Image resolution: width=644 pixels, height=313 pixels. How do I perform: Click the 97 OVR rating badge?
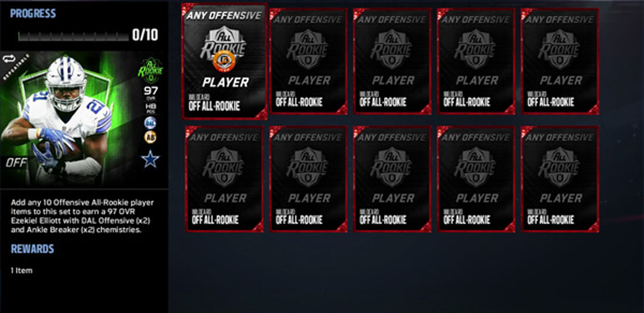pyautogui.click(x=150, y=92)
